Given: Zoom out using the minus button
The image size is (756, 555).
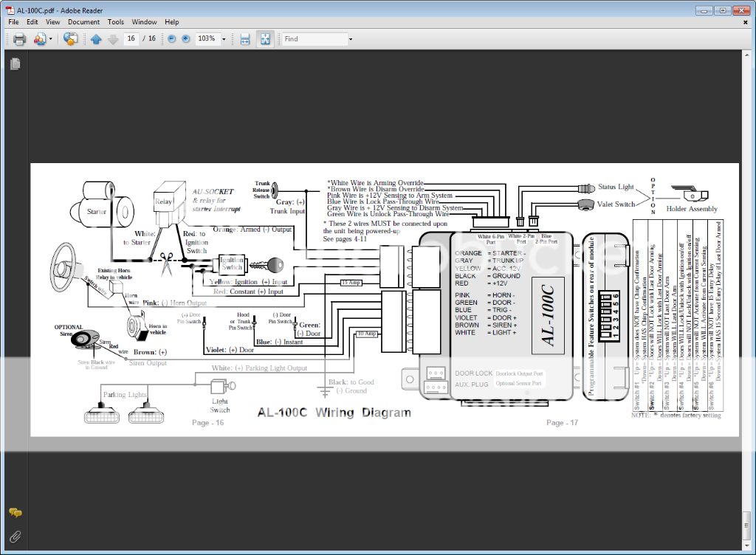Looking at the screenshot, I should pyautogui.click(x=172, y=38).
